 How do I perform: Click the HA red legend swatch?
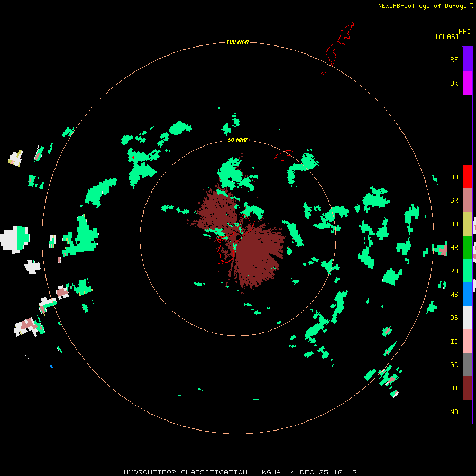(467, 177)
